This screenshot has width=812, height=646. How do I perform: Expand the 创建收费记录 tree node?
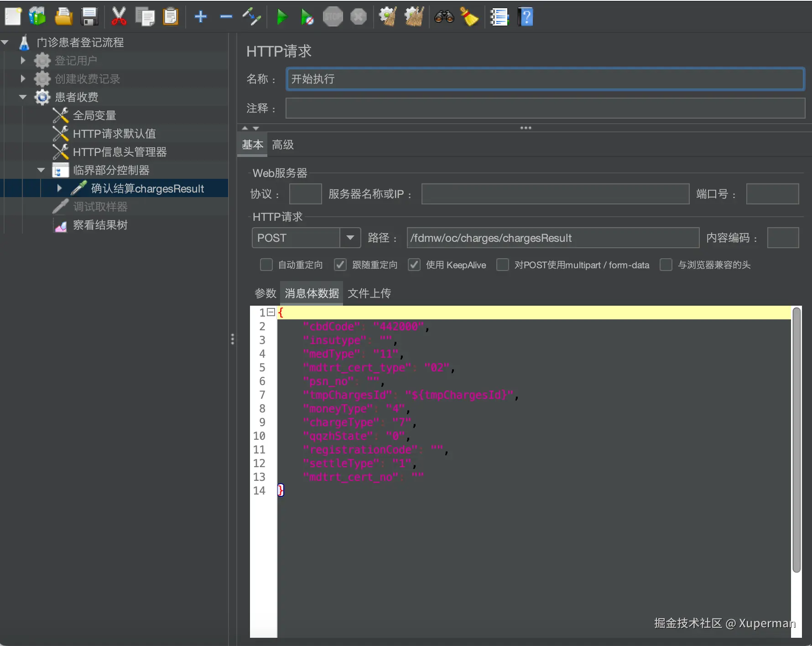pos(23,78)
